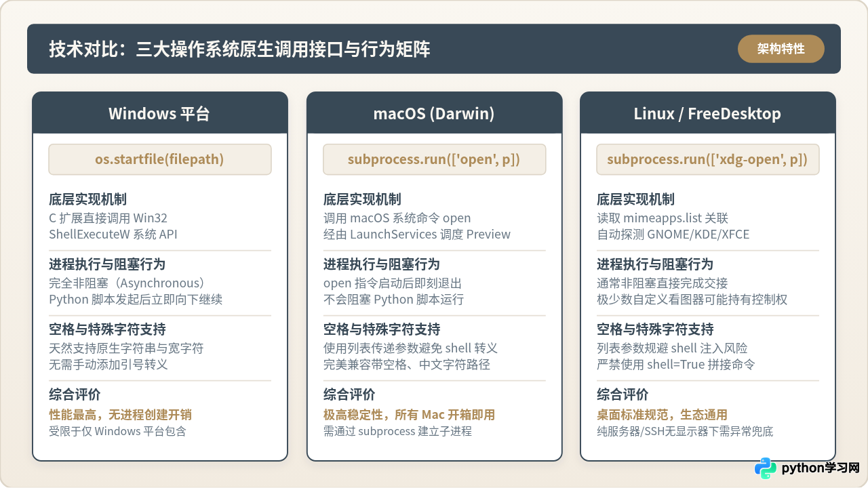Click "综合评价" heading in Windows card

tap(75, 394)
